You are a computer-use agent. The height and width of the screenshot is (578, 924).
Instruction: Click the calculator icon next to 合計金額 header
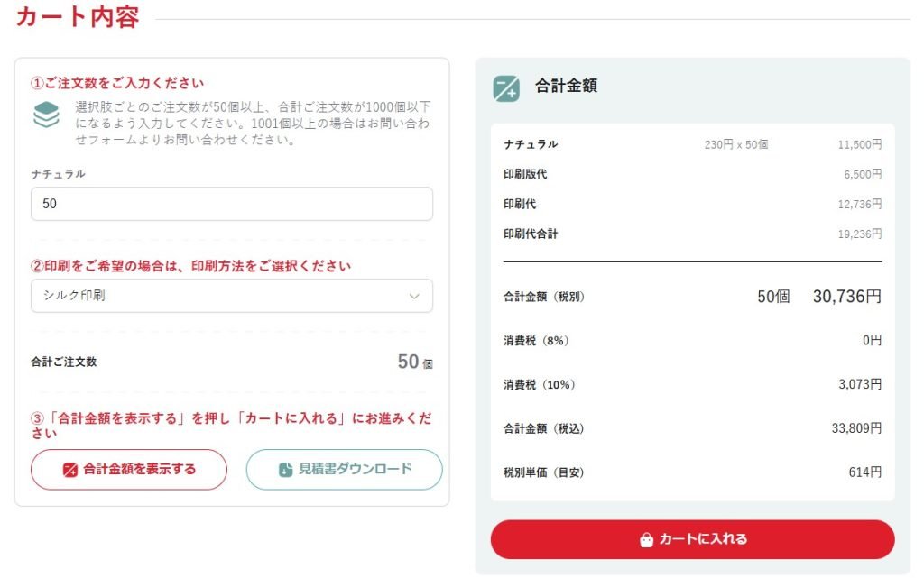506,87
